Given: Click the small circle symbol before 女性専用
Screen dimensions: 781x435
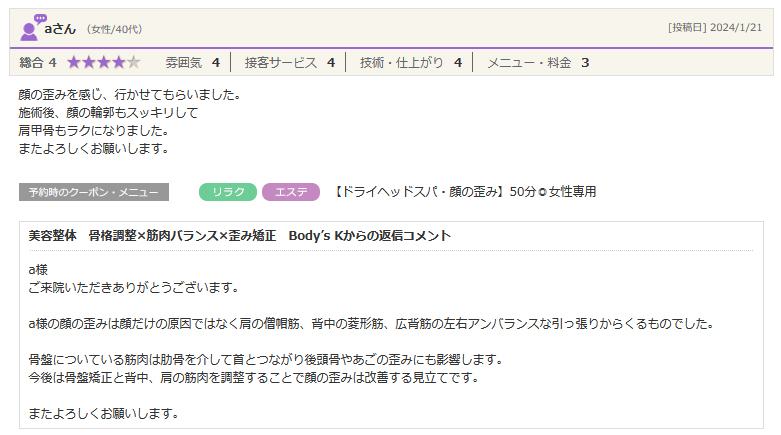Looking at the screenshot, I should 543,192.
